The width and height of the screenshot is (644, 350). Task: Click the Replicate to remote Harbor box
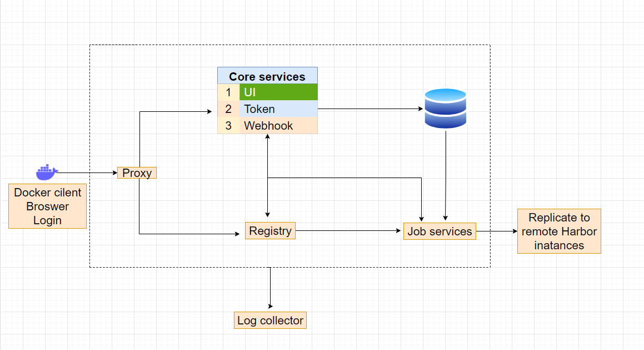tap(559, 231)
